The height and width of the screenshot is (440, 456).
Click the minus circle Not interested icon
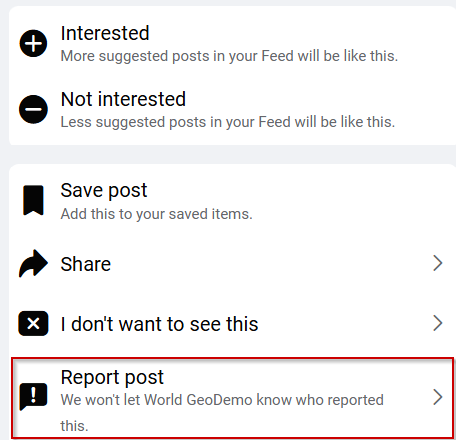coord(33,109)
